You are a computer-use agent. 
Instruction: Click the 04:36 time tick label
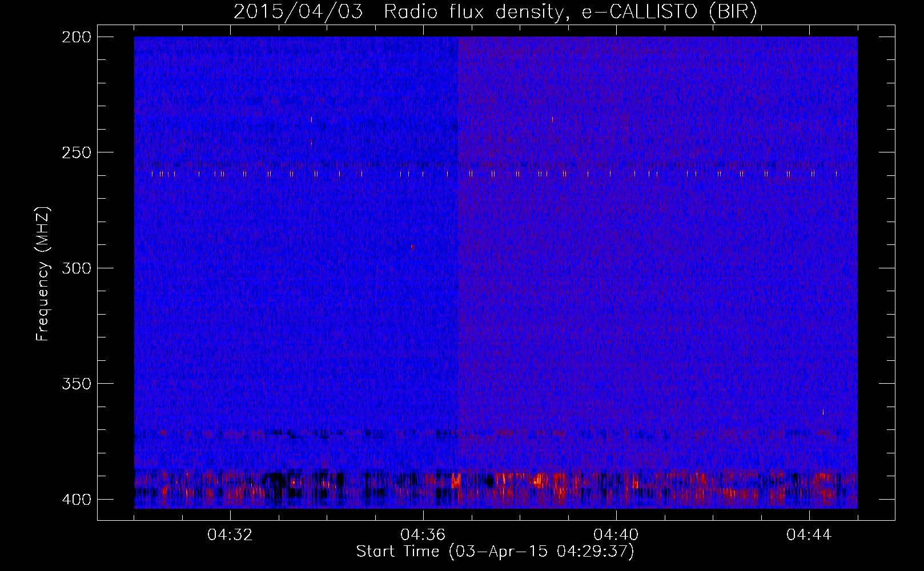423,535
